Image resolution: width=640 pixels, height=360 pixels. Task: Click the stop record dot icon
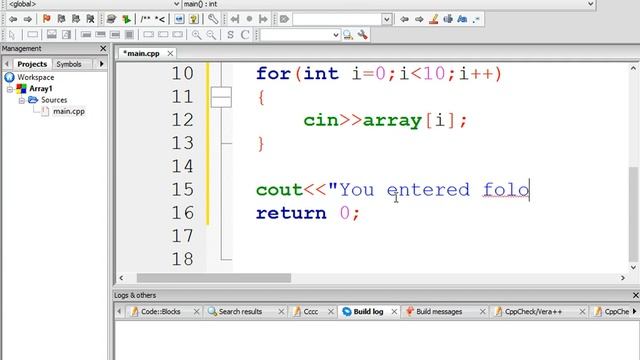click(x=249, y=19)
